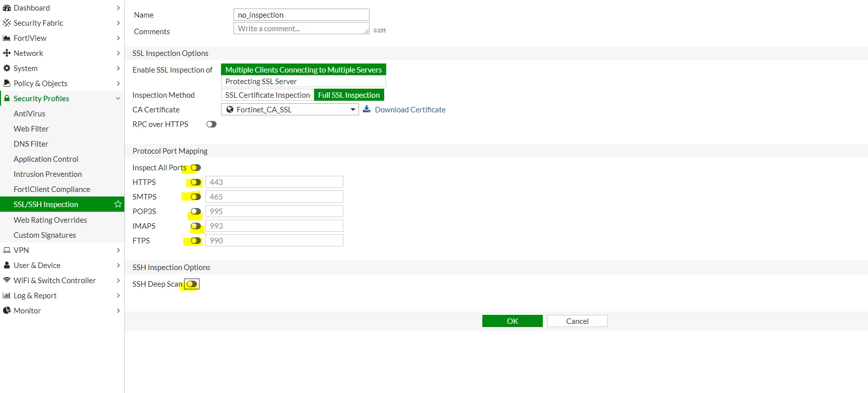Toggle the SSH Deep Scan switch
868x393 pixels.
point(192,284)
